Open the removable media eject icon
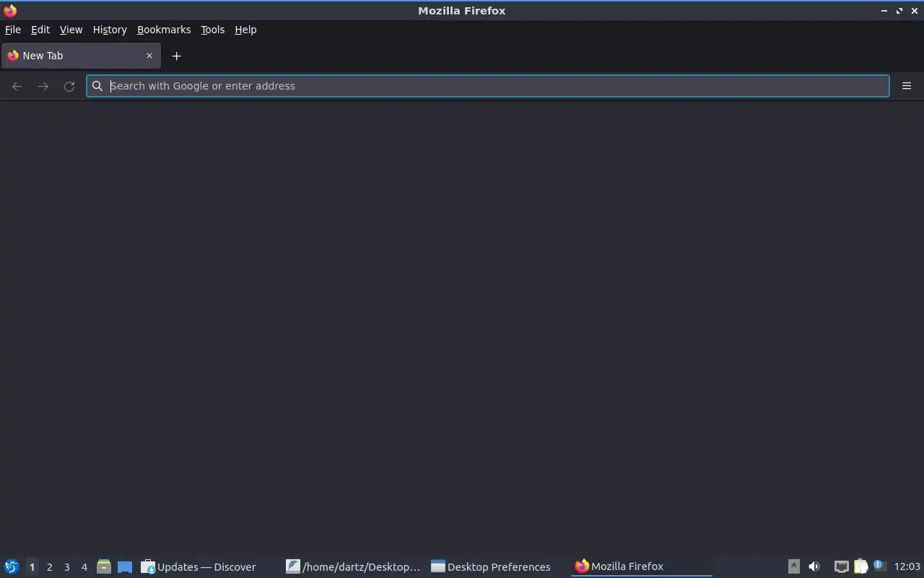 point(793,566)
